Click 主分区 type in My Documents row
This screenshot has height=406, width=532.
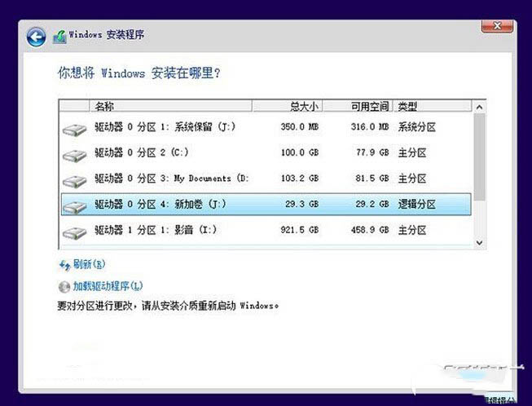coord(412,179)
